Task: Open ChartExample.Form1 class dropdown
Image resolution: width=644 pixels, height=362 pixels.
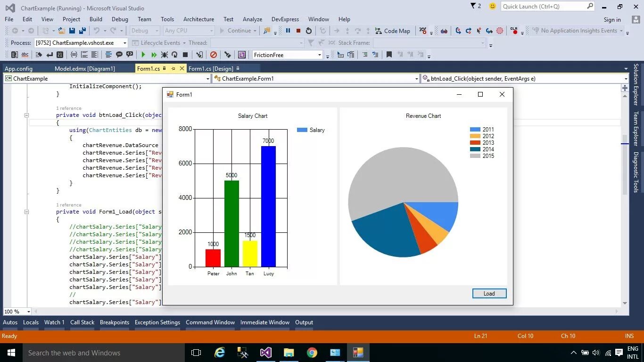Action: [x=417, y=79]
